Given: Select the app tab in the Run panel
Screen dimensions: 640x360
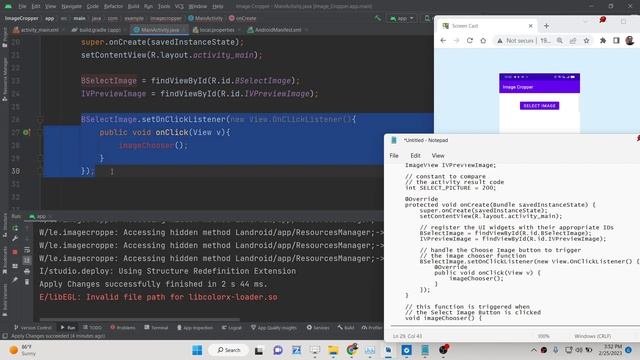Looking at the screenshot, I should [x=39, y=216].
